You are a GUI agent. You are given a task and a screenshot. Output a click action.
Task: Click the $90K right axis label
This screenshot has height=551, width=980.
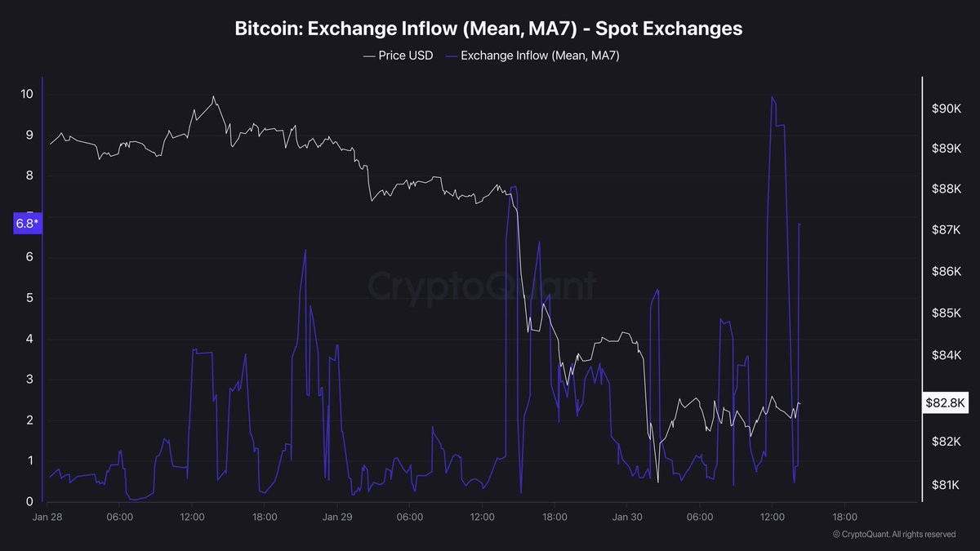click(947, 109)
